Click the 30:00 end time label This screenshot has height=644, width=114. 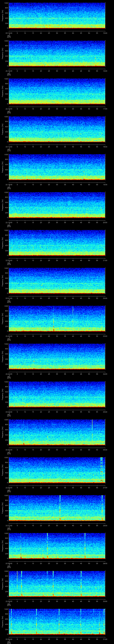coord(105,601)
